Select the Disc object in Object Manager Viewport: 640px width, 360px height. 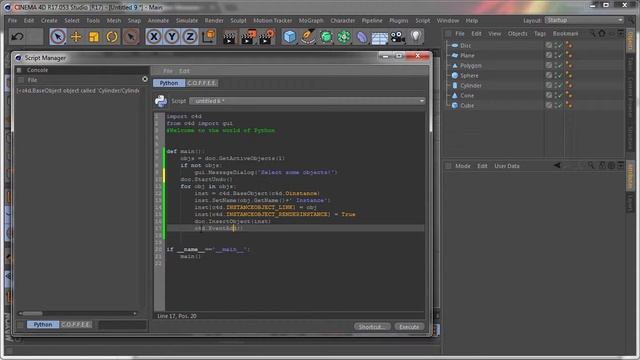(465, 45)
